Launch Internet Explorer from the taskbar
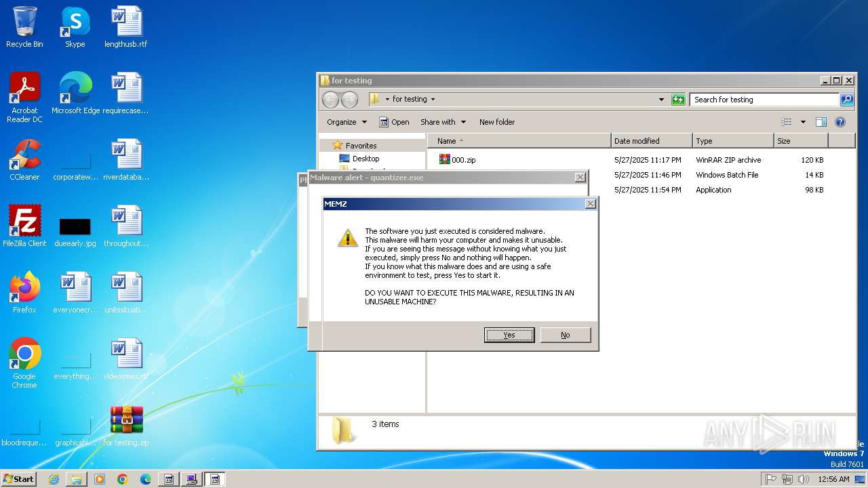The height and width of the screenshot is (488, 868). click(54, 479)
